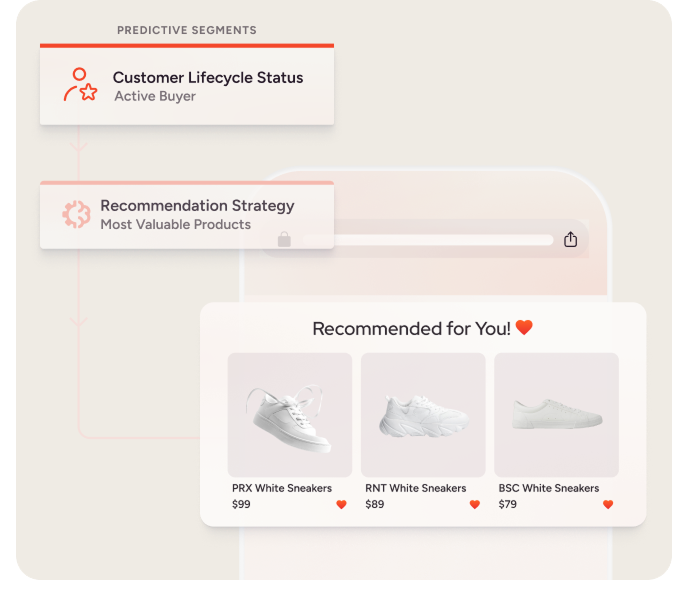Click the PRX White Sneakers title

tap(282, 488)
